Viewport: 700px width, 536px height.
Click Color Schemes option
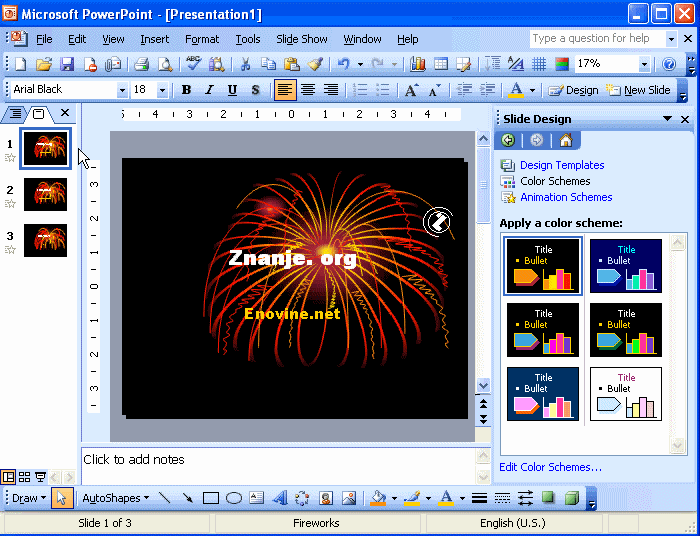555,181
